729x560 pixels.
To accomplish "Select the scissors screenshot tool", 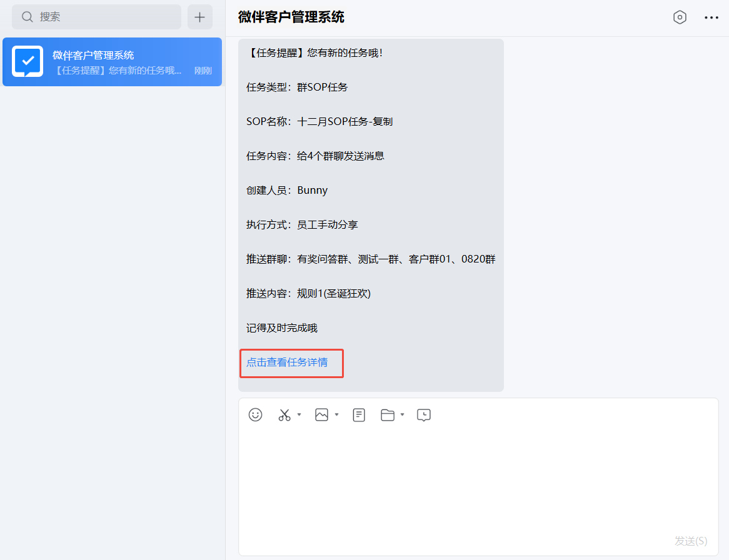I will pos(284,415).
